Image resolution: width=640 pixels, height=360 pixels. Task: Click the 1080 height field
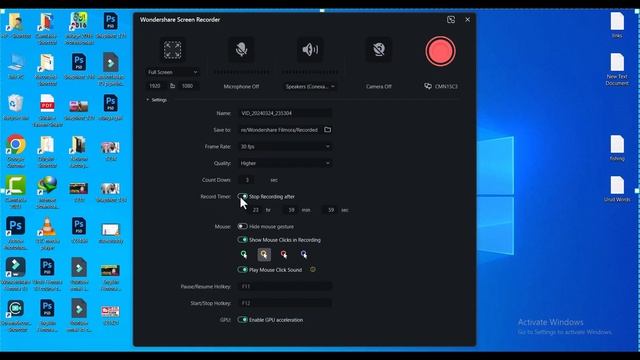click(x=188, y=86)
